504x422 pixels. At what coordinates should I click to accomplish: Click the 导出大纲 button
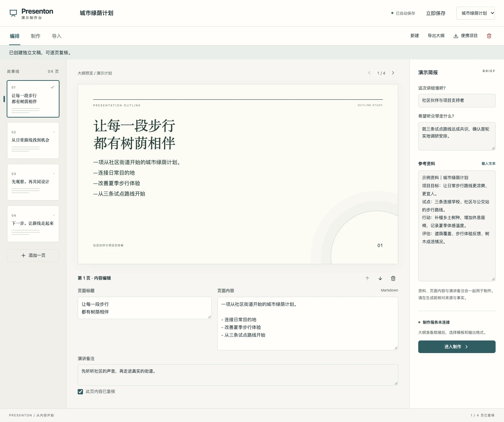coord(436,36)
